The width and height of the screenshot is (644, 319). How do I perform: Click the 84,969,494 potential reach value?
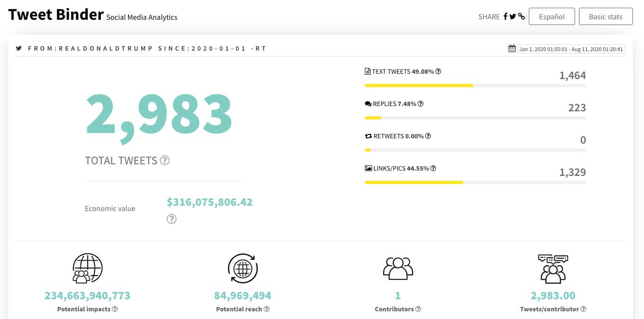point(243,295)
